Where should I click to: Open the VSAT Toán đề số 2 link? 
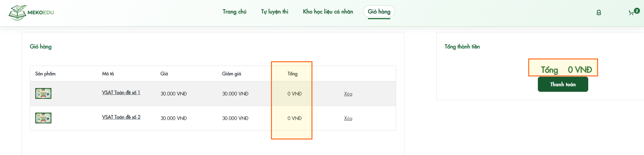point(121,117)
